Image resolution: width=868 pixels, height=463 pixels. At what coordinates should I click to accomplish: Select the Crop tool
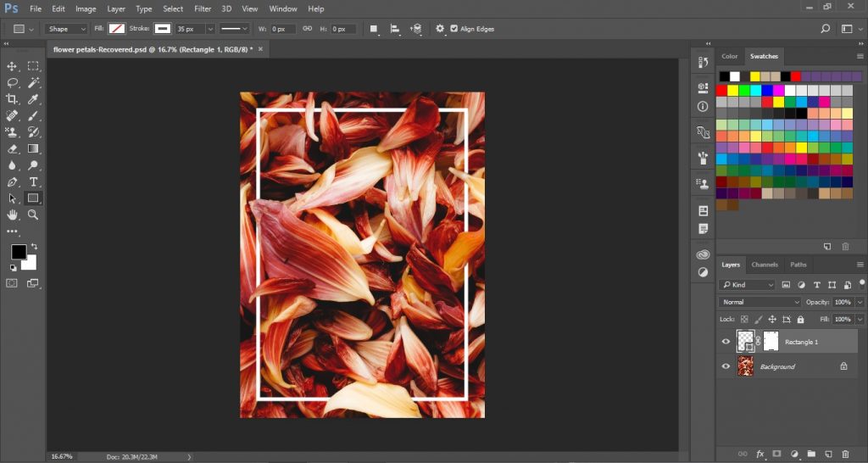pos(12,99)
